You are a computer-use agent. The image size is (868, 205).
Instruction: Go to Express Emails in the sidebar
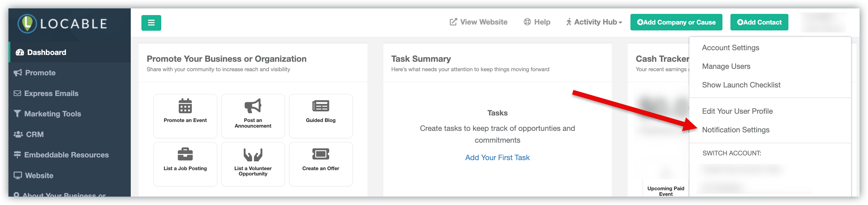coord(51,93)
